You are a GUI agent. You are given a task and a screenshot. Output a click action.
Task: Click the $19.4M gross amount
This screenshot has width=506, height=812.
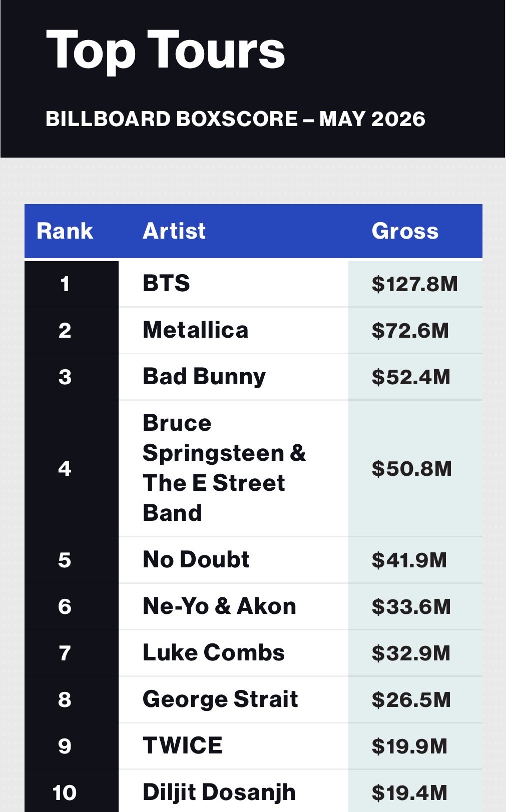point(409,793)
